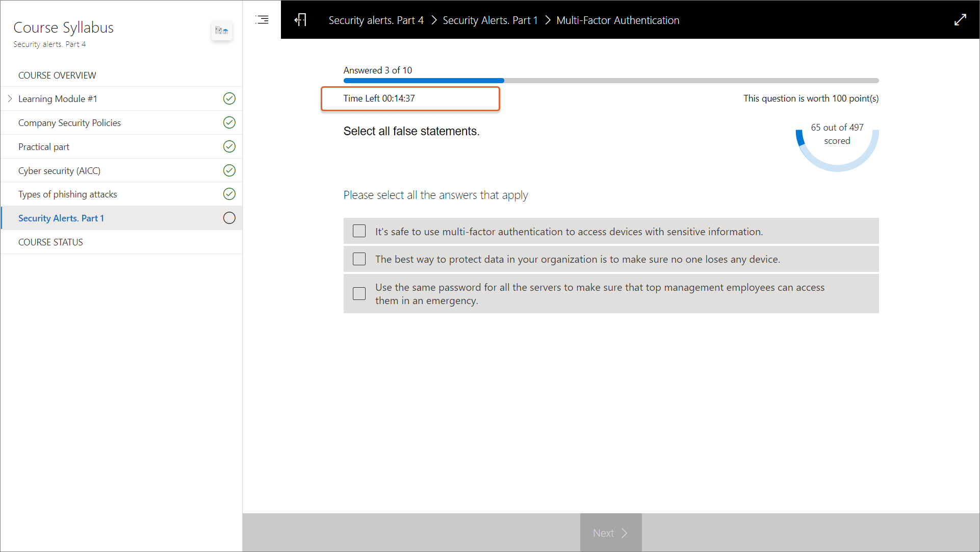Click the chevron after Security alerts. Part 4
The image size is (980, 552).
coord(434,20)
